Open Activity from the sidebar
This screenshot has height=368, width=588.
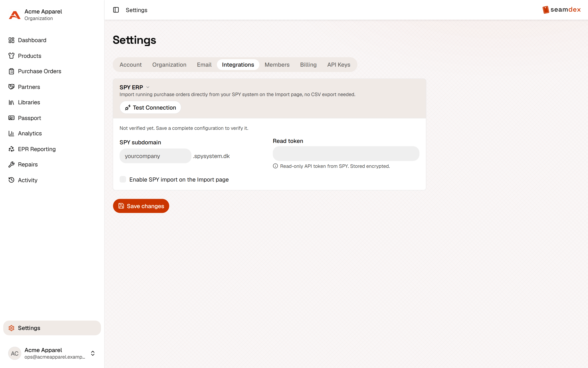(52, 180)
